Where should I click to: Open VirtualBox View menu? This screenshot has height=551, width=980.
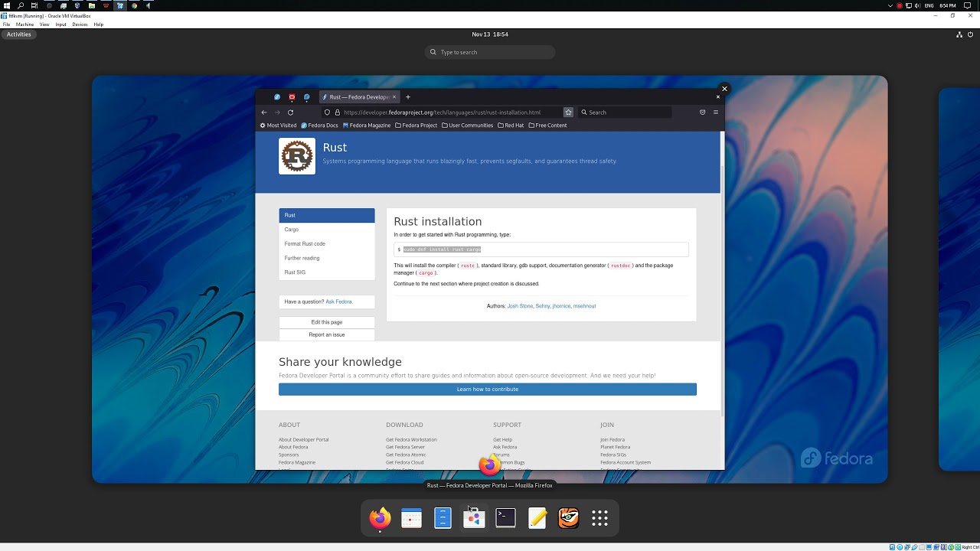pos(44,24)
